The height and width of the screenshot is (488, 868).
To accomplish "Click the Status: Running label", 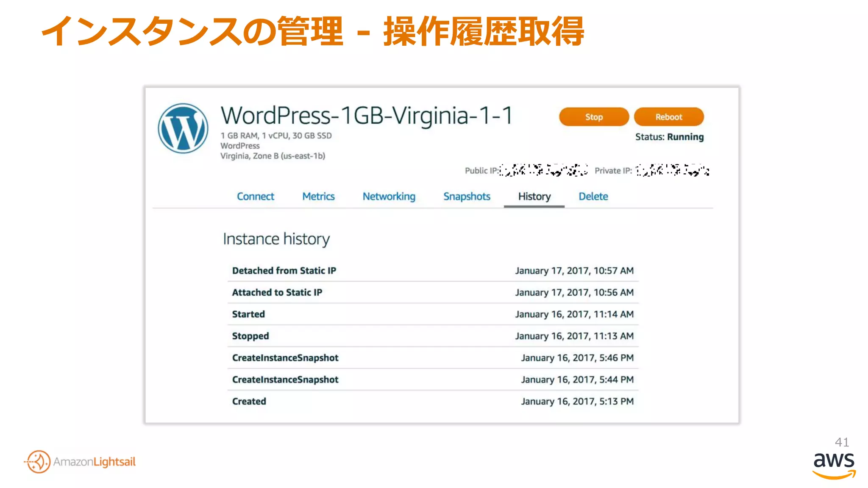I will coord(669,137).
